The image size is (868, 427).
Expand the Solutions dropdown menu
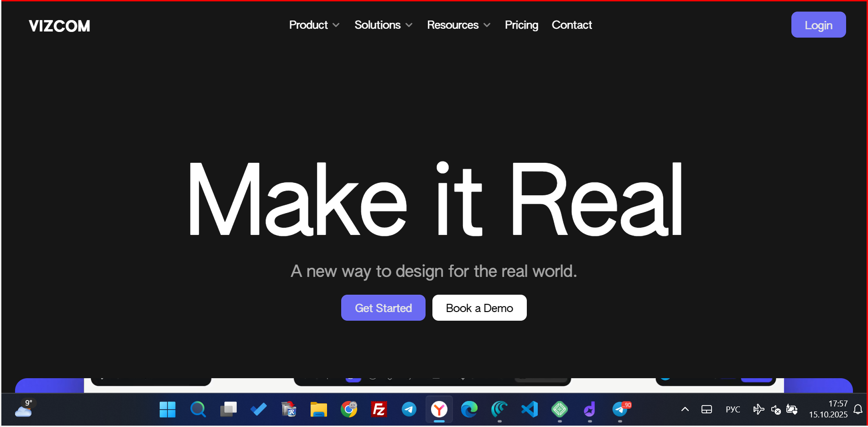click(x=383, y=25)
